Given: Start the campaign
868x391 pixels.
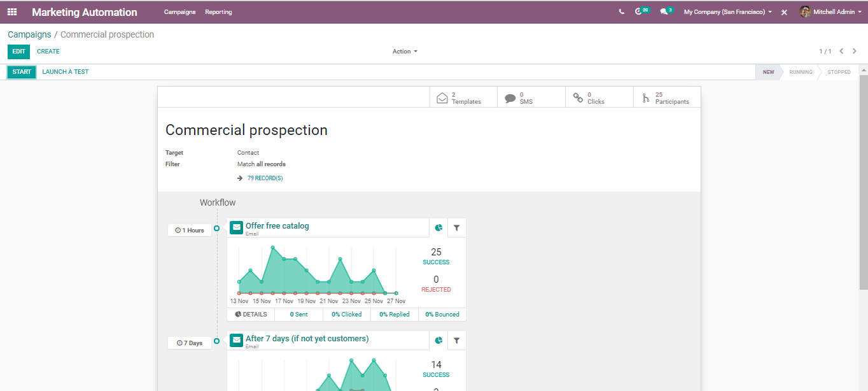Looking at the screenshot, I should tap(22, 72).
